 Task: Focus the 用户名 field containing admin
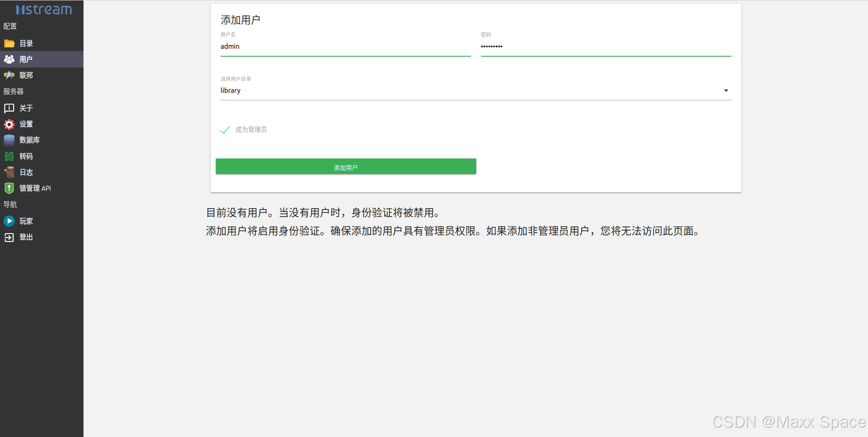[346, 46]
